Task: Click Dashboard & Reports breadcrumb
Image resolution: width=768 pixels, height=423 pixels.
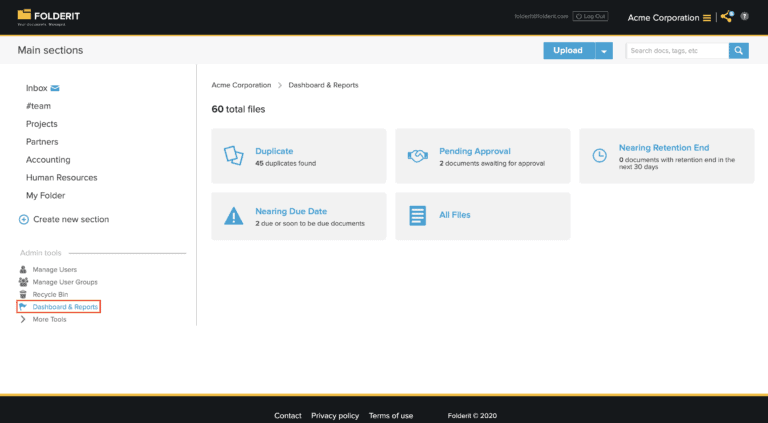Action: pyautogui.click(x=323, y=85)
